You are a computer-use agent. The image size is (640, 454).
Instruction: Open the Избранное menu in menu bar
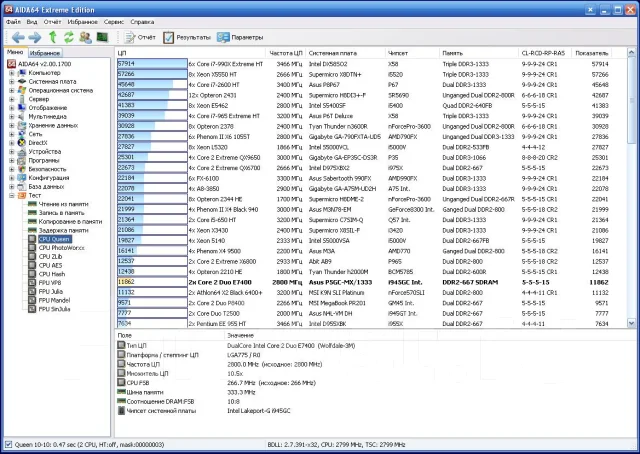point(82,22)
